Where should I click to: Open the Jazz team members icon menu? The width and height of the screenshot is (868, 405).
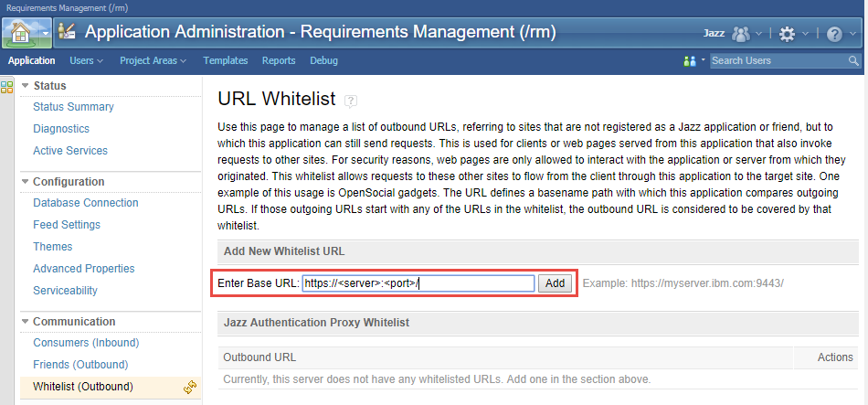[x=741, y=33]
